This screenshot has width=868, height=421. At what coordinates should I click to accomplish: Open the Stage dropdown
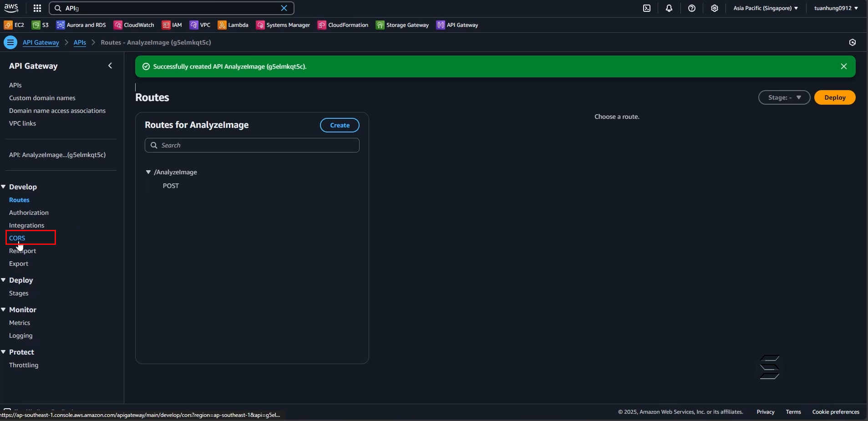(784, 97)
